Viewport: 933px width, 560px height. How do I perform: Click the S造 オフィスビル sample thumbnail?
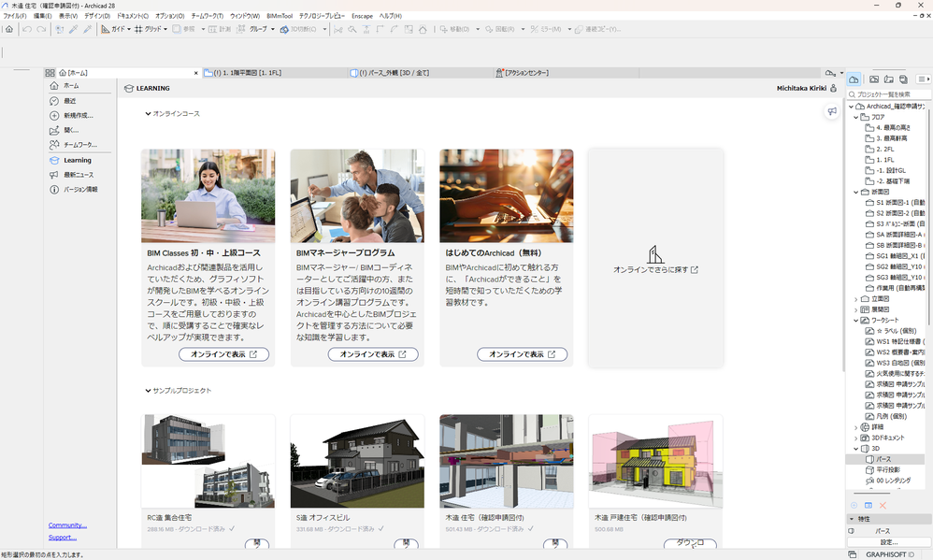pos(358,461)
